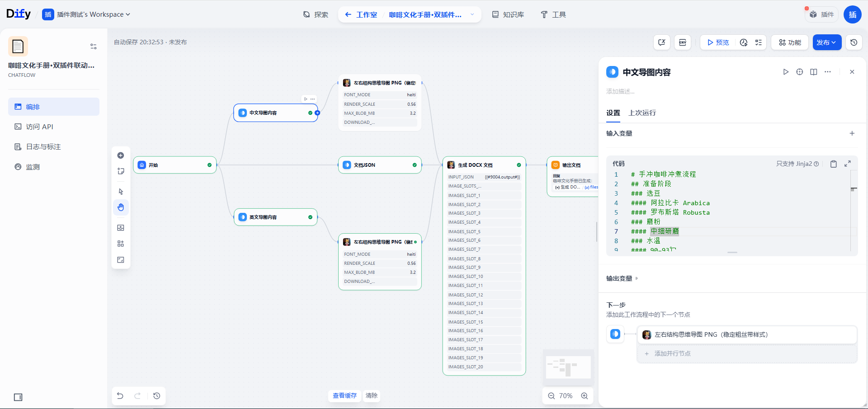Expand the app name dropdown in top nav
This screenshot has height=409, width=868.
coord(472,14)
